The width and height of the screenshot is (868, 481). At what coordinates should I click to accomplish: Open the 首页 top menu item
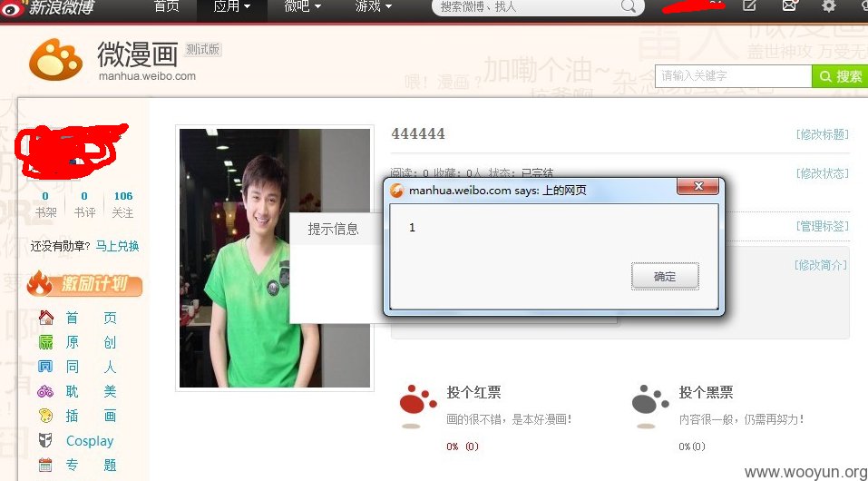point(167,6)
